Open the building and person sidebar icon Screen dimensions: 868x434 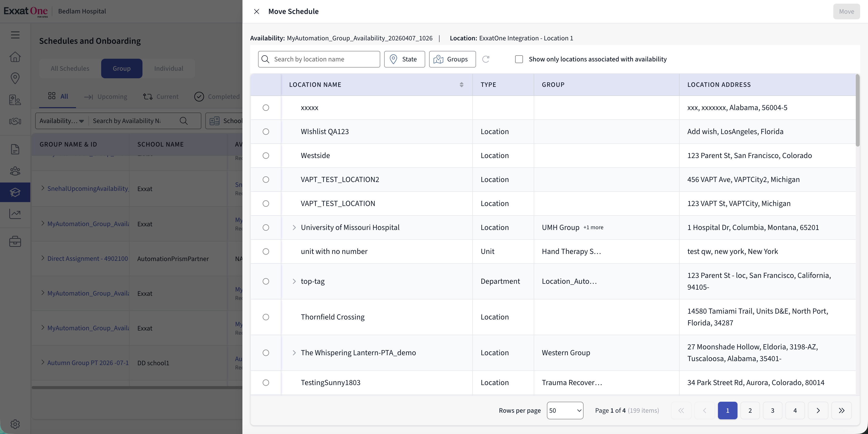(15, 100)
